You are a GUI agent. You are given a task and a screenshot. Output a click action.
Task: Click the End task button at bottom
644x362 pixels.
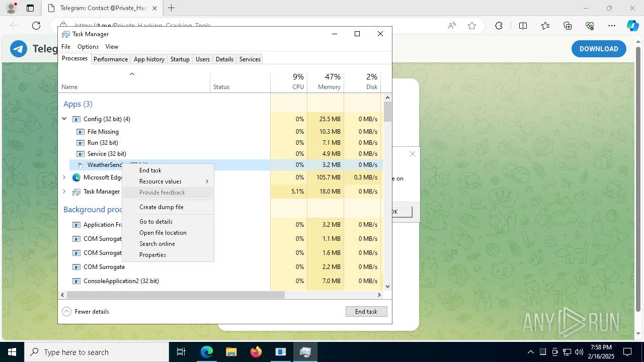pos(366,312)
